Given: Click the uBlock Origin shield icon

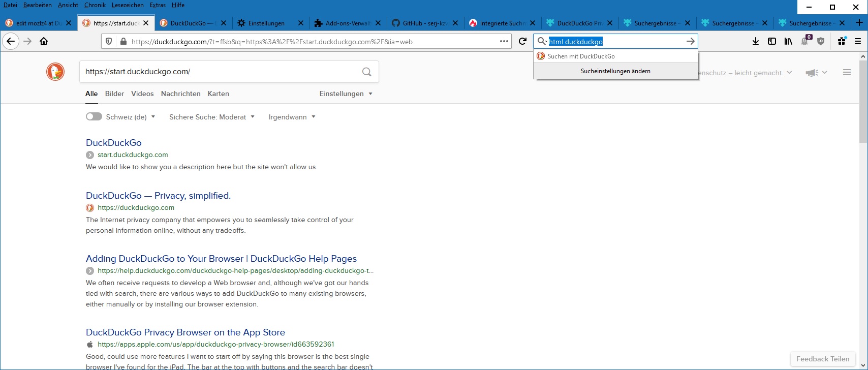Looking at the screenshot, I should (x=821, y=42).
